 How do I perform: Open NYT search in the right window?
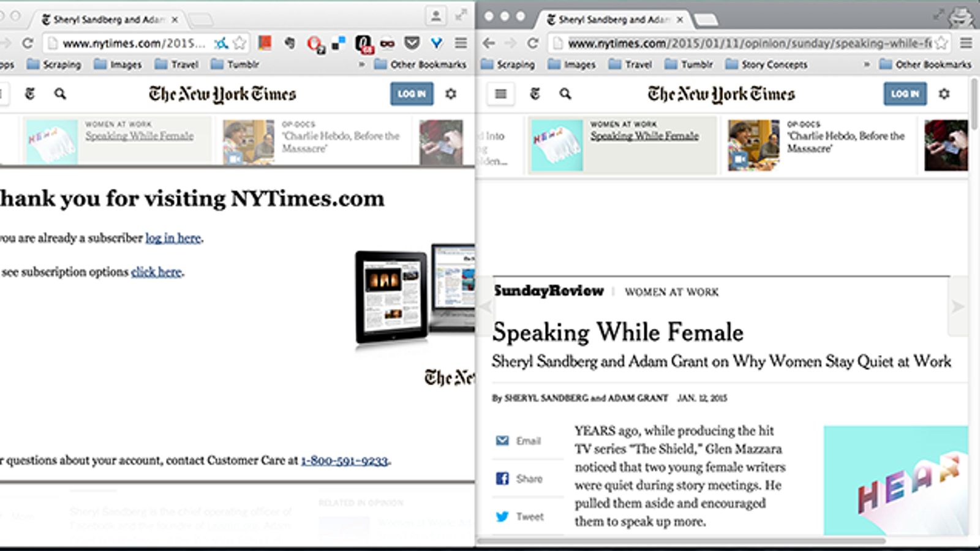(565, 94)
